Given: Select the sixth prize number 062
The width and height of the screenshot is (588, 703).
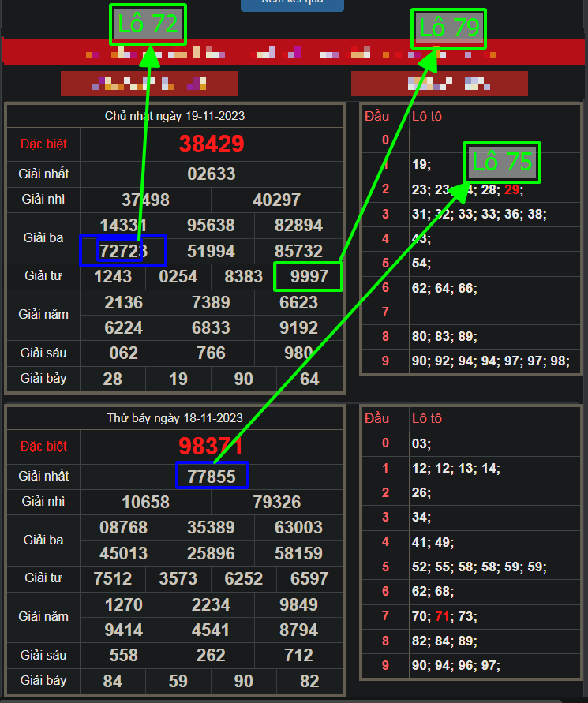Looking at the screenshot, I should point(123,353).
